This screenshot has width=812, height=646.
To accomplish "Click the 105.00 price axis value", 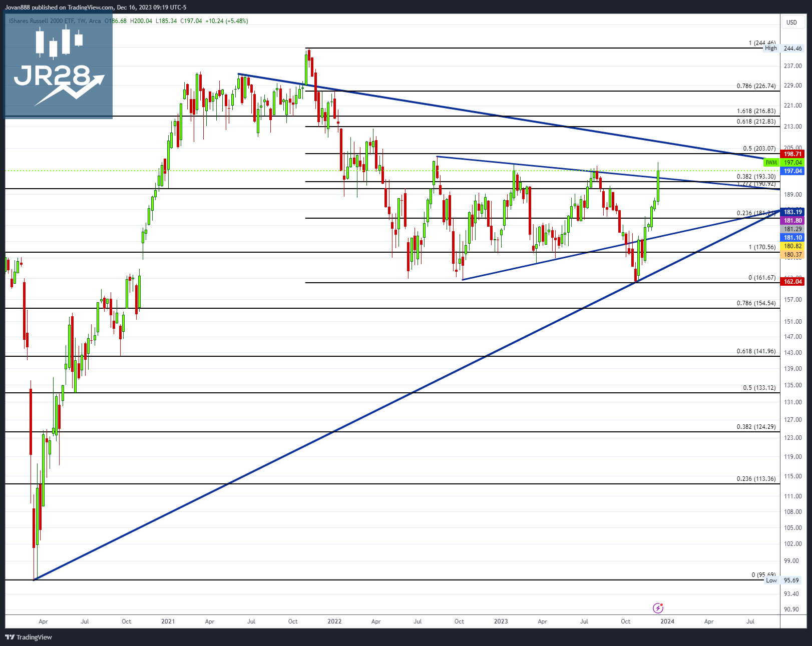I will pyautogui.click(x=793, y=528).
